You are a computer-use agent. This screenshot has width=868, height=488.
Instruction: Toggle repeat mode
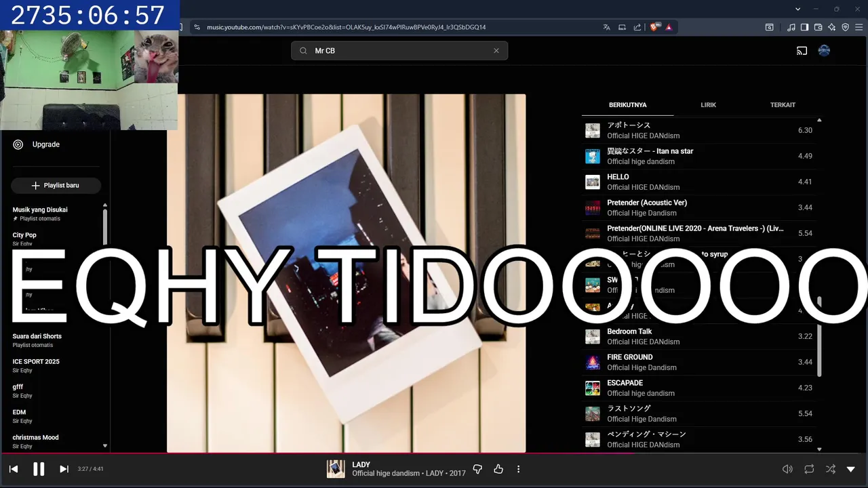click(809, 469)
